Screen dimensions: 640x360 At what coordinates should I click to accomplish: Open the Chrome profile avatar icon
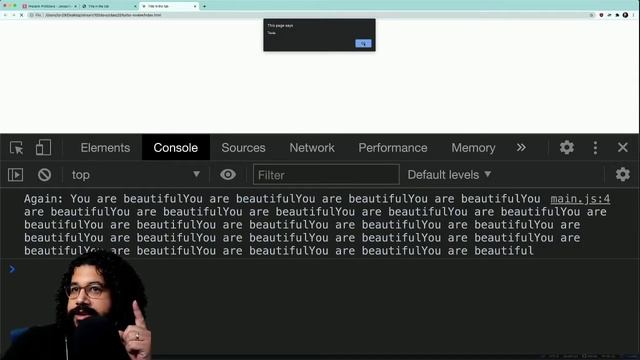tap(625, 15)
